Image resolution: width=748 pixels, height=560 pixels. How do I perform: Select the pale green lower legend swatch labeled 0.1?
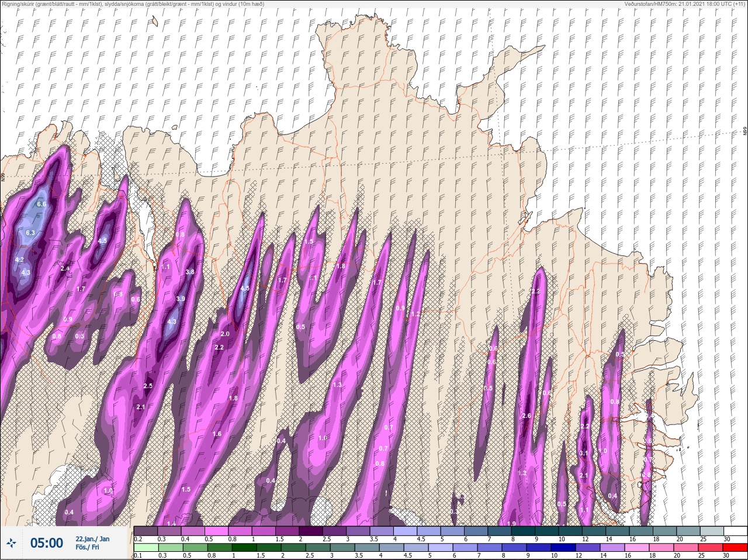pos(146,547)
